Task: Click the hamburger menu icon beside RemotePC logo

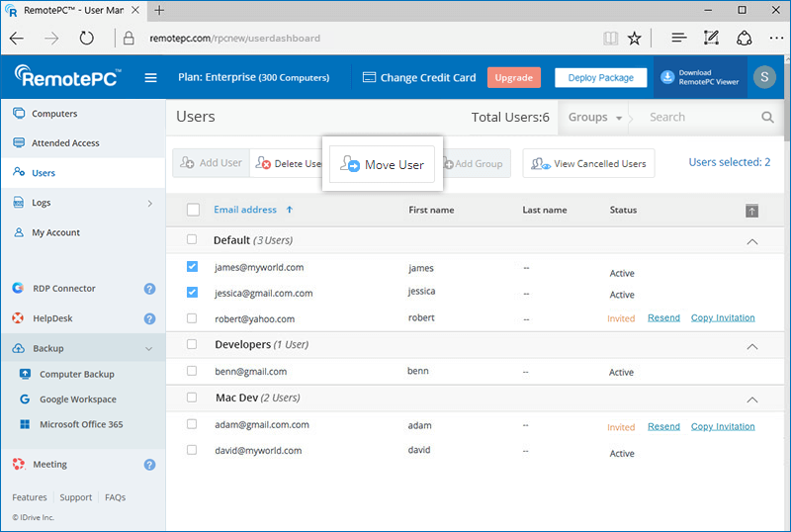Action: click(150, 78)
